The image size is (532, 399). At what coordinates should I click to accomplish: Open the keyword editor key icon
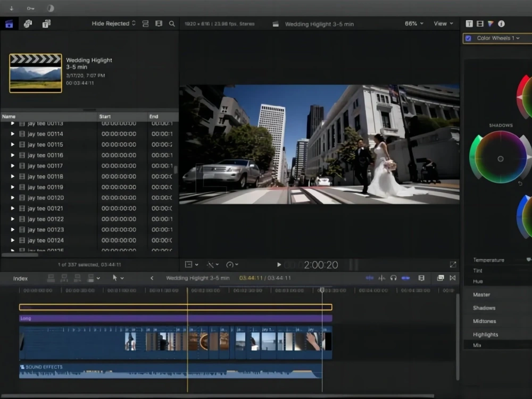pos(30,8)
